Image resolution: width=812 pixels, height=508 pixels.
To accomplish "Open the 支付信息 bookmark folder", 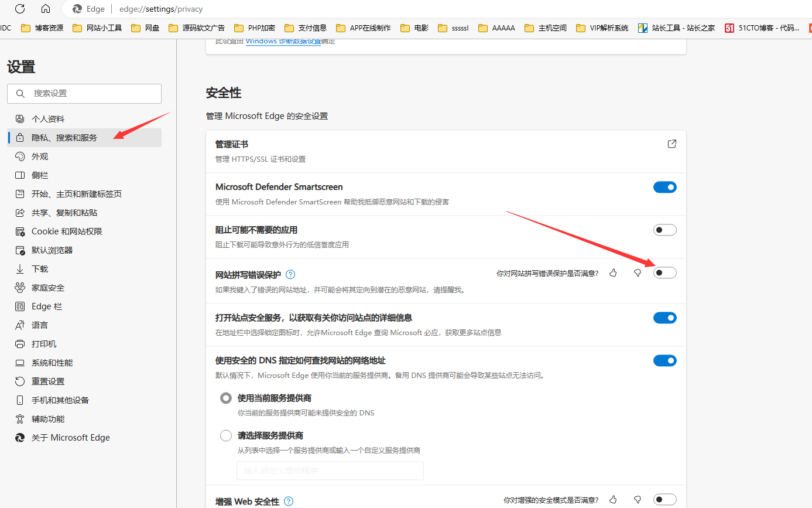I will (x=306, y=28).
